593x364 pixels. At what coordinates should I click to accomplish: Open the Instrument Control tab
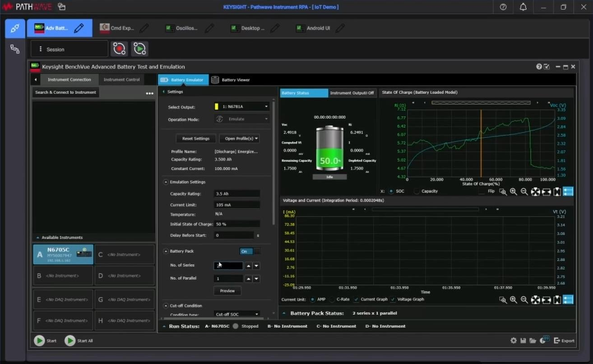(x=121, y=80)
